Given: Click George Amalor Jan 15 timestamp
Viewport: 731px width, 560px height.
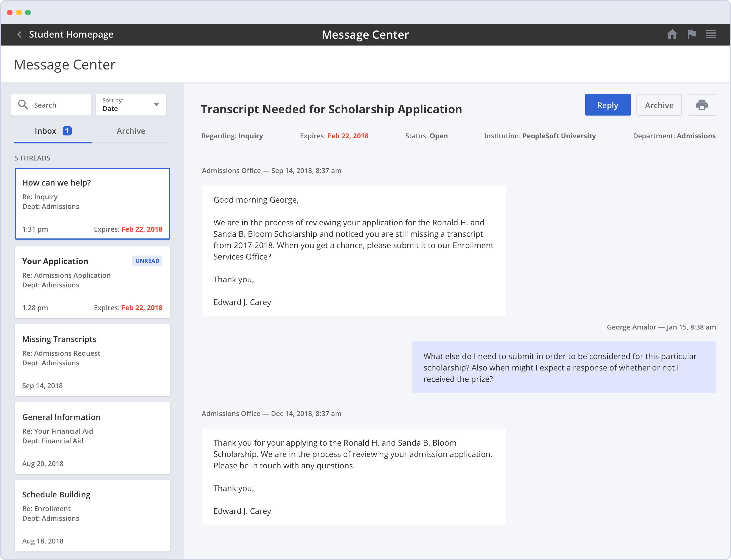Looking at the screenshot, I should tap(661, 327).
